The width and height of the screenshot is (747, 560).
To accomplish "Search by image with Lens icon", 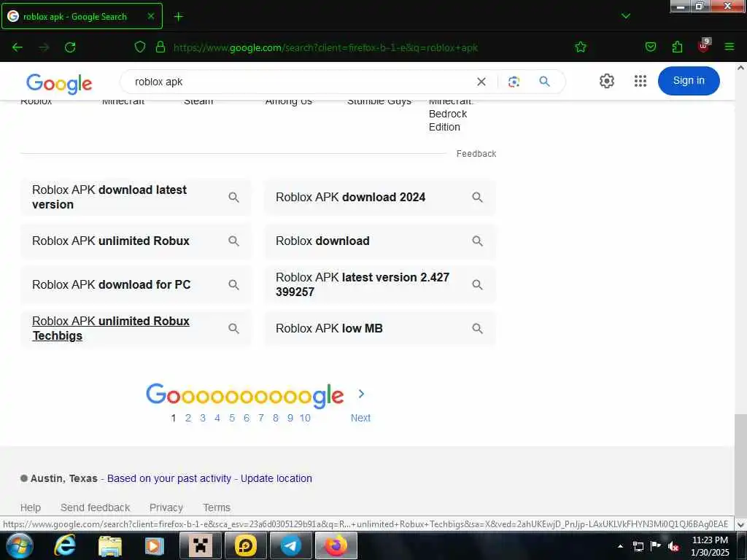I will click(514, 82).
